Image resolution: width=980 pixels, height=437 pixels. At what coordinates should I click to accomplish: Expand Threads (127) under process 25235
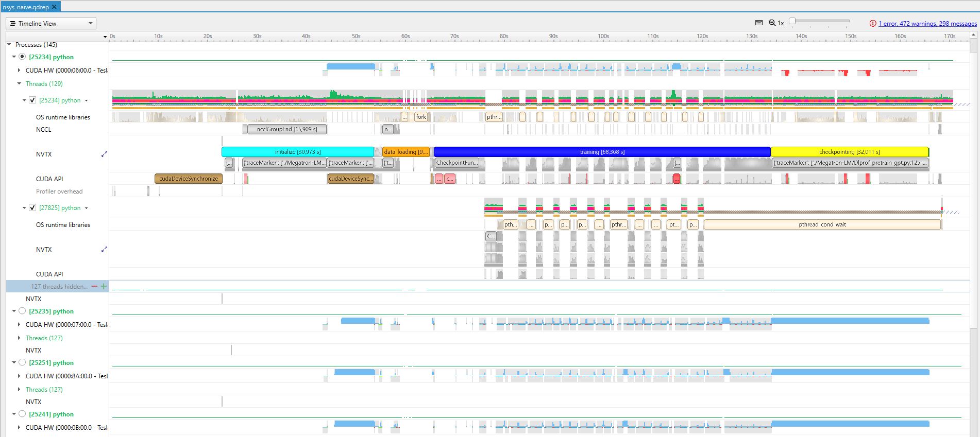[19, 338]
